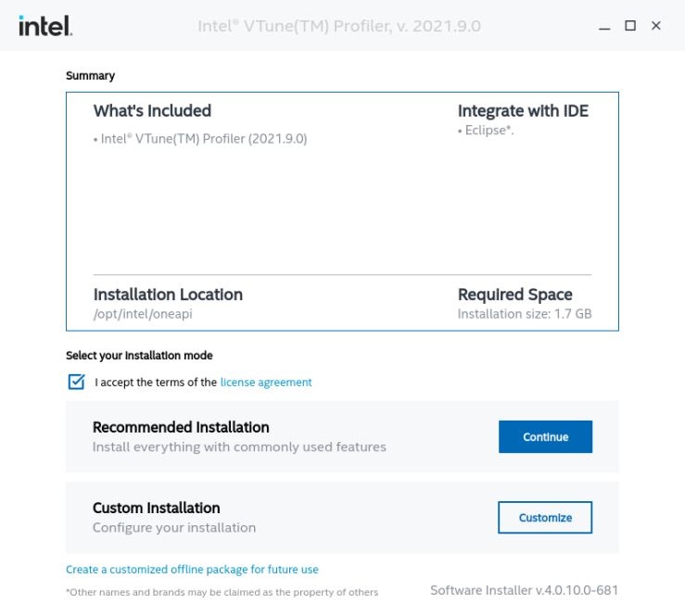Click the Intel VTune Profiler window title
The width and height of the screenshot is (685, 616).
coord(339,26)
